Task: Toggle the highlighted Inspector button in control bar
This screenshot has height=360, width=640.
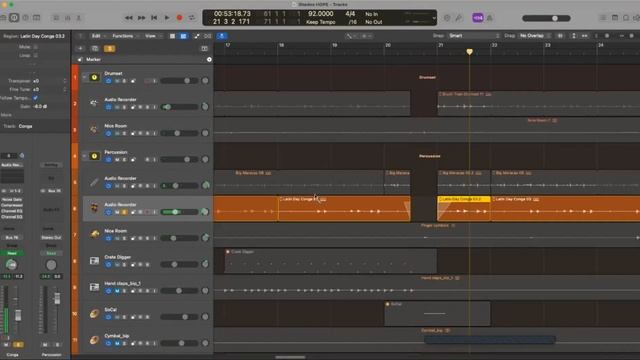Action: [14, 18]
